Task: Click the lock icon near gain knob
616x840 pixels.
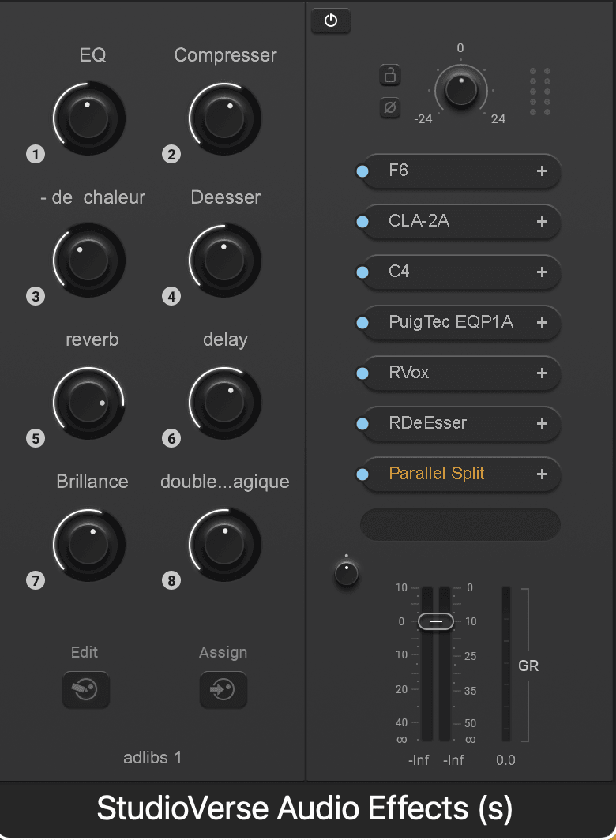Action: (390, 75)
